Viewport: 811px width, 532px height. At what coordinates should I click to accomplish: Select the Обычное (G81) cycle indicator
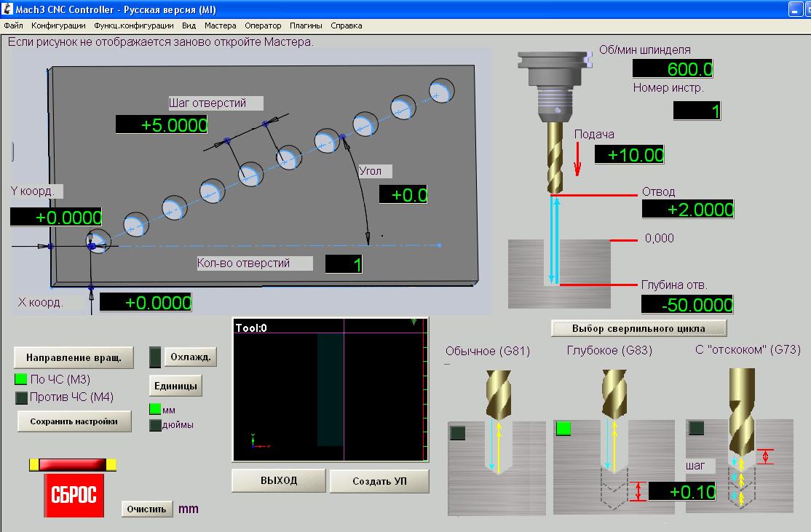click(458, 433)
